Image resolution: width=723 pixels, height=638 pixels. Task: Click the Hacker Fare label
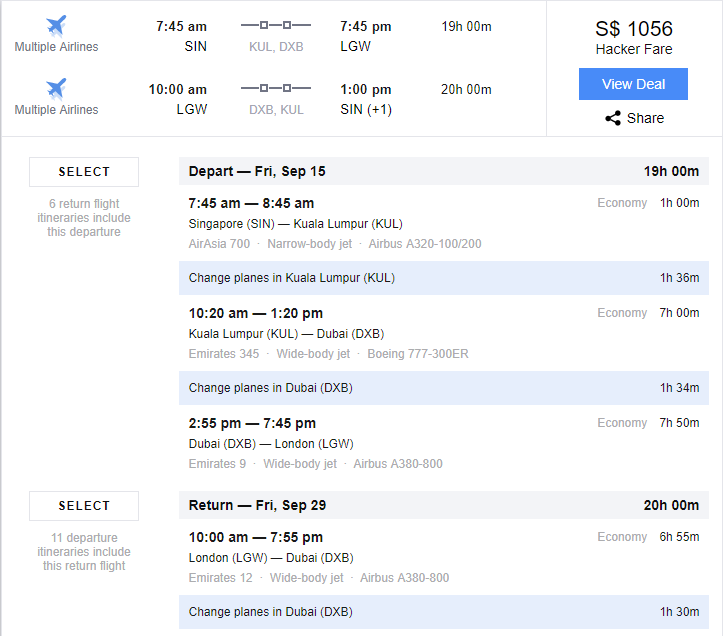(x=634, y=49)
